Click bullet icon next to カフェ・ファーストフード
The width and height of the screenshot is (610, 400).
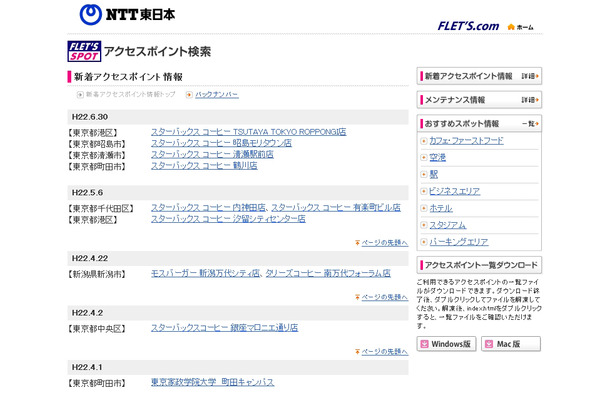424,141
